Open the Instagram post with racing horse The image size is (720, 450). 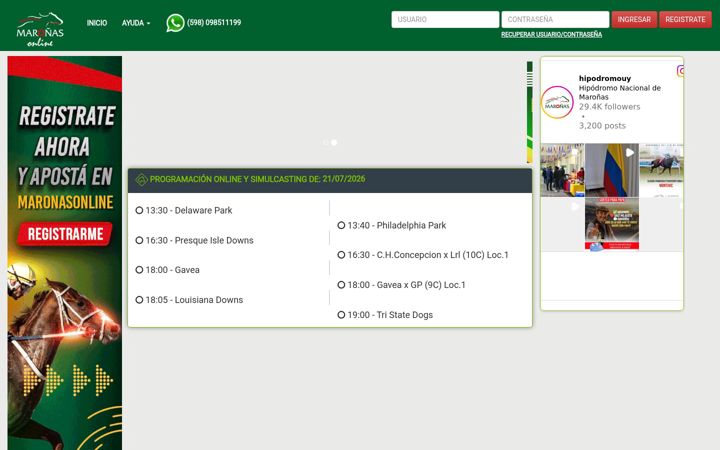pyautogui.click(x=661, y=170)
